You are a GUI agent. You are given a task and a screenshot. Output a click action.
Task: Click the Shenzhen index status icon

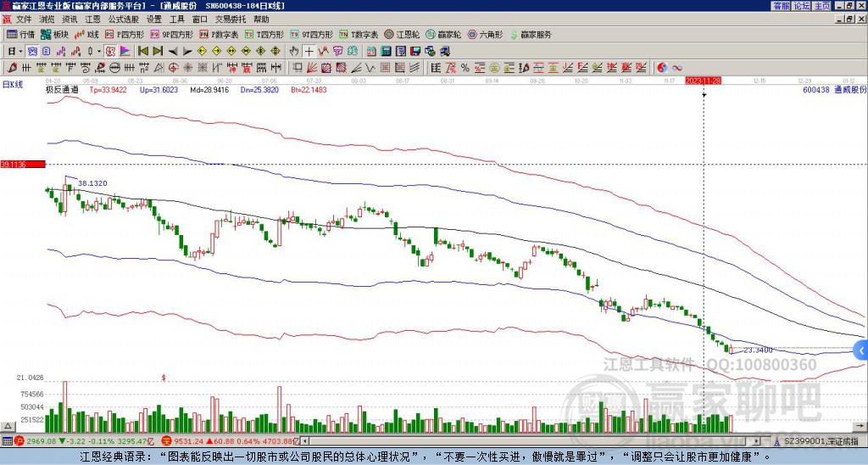(166, 441)
